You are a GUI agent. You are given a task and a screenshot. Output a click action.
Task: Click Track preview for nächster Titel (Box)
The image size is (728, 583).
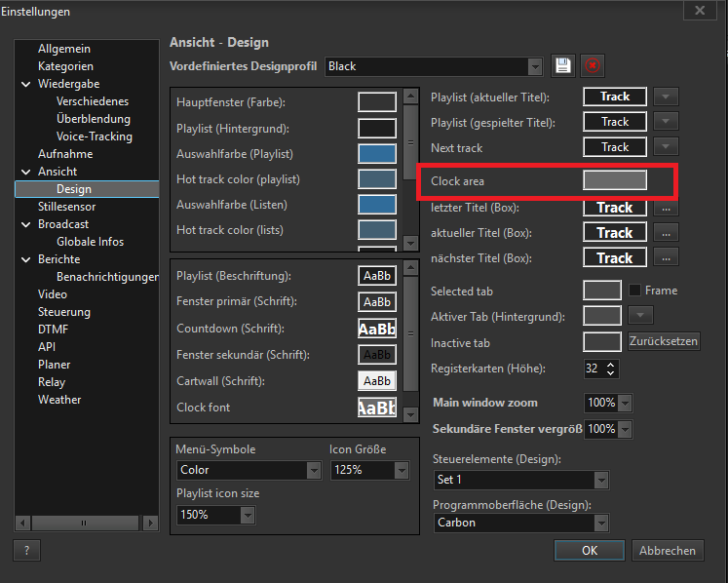click(615, 257)
